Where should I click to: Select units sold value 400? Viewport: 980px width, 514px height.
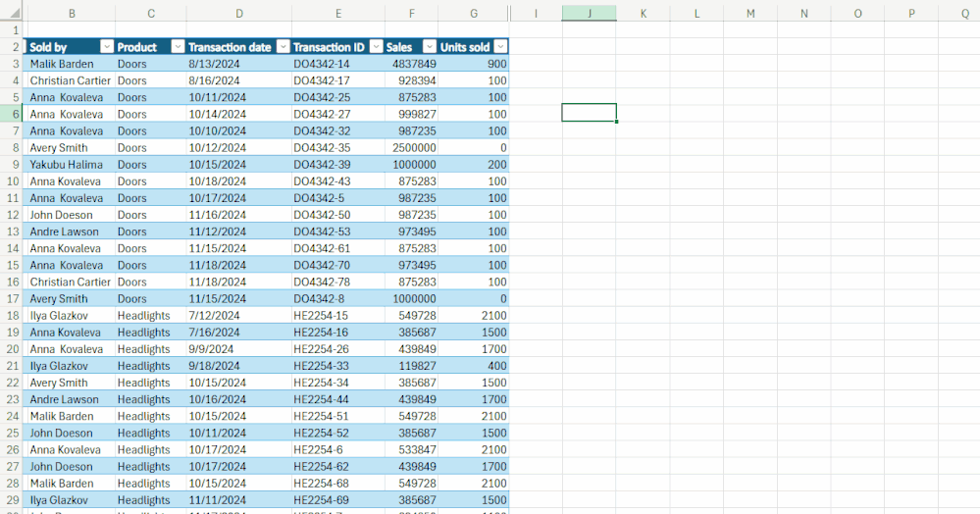[x=474, y=366]
